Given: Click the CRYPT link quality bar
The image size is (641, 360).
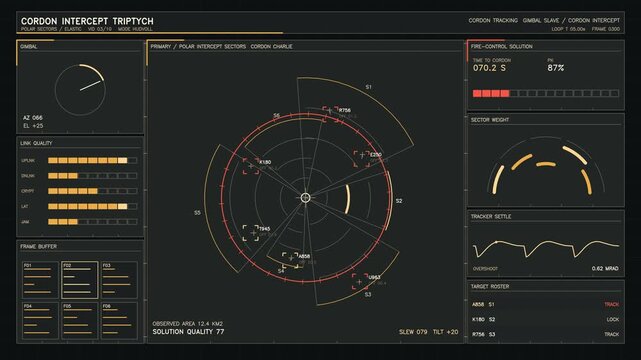Looking at the screenshot, I should 92,191.
